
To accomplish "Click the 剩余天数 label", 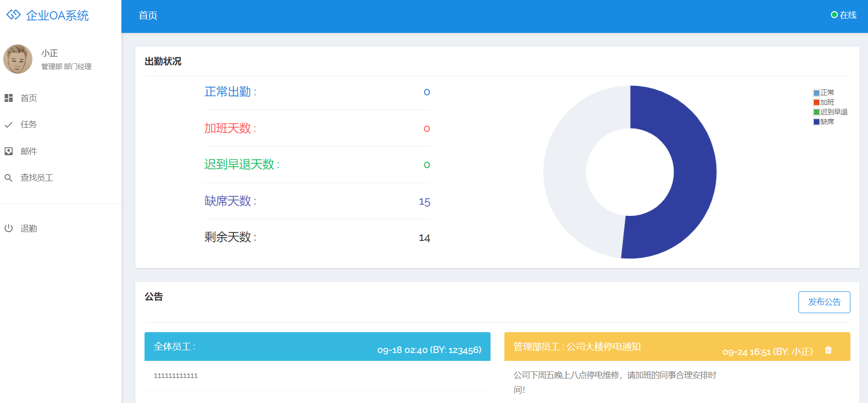I will coord(231,237).
